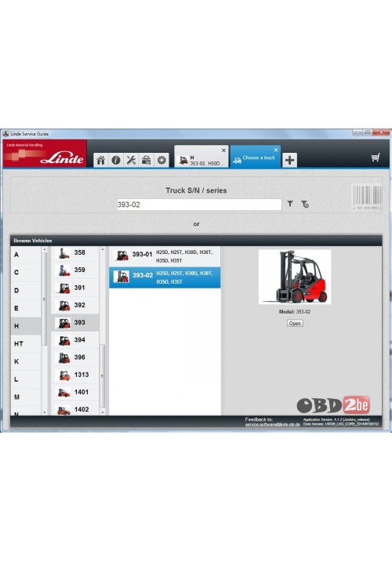Image resolution: width=392 pixels, height=562 pixels.
Task: Select series 1402 truck
Action: click(x=75, y=409)
